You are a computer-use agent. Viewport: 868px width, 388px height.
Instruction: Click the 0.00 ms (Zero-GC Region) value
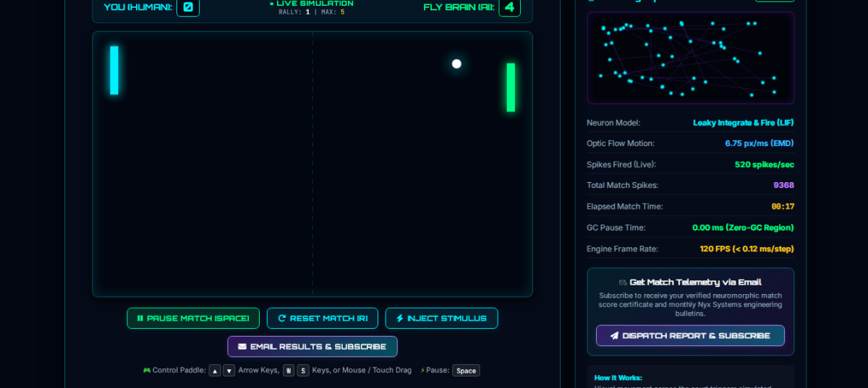pos(743,228)
